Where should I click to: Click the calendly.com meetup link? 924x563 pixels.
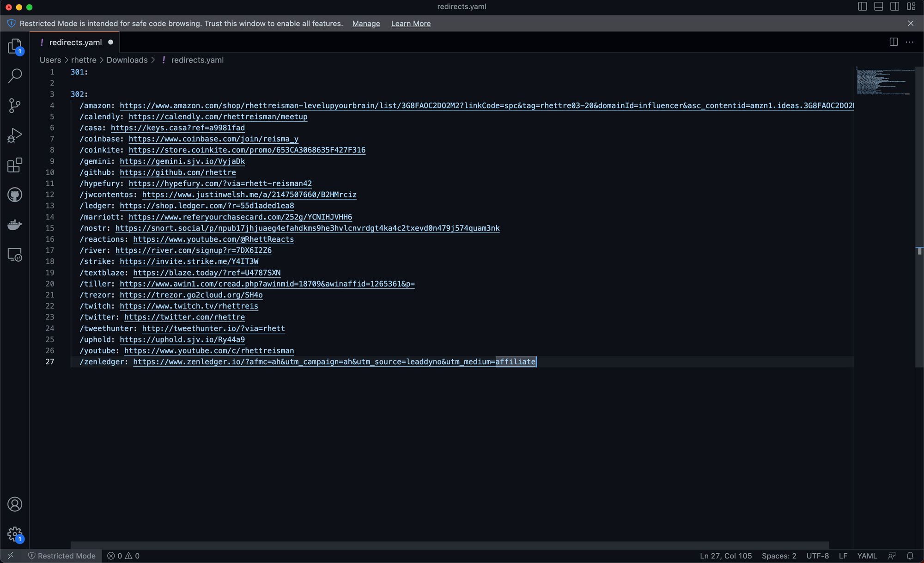click(x=218, y=116)
